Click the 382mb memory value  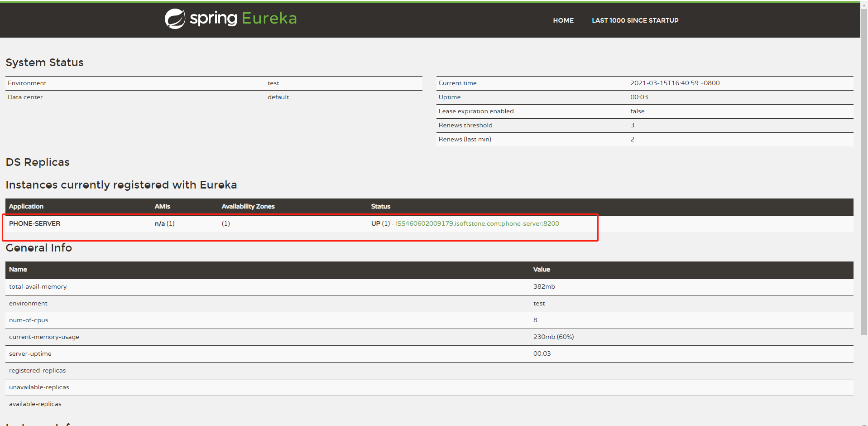[x=544, y=286]
